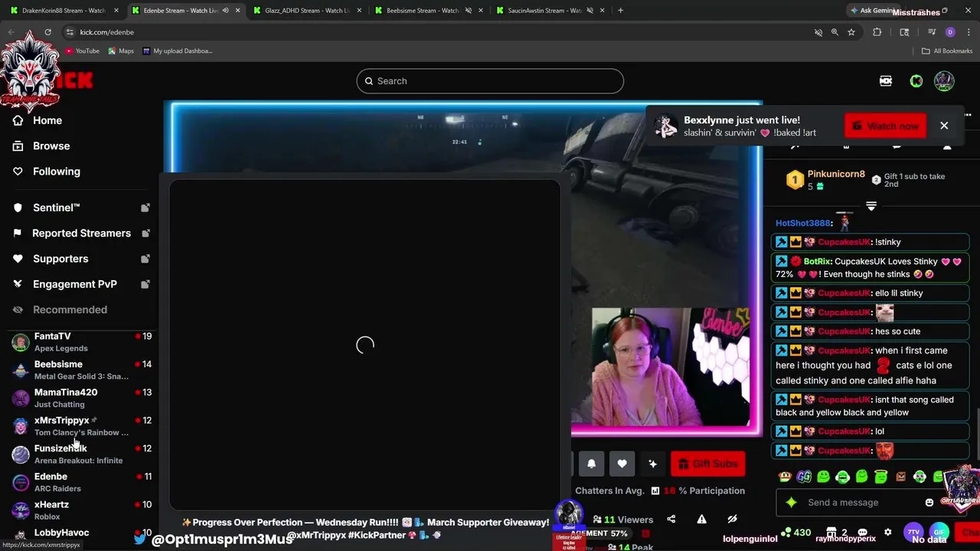Screen dimensions: 980x551
Task: Open My upload Dashboard bookmark
Action: [178, 51]
